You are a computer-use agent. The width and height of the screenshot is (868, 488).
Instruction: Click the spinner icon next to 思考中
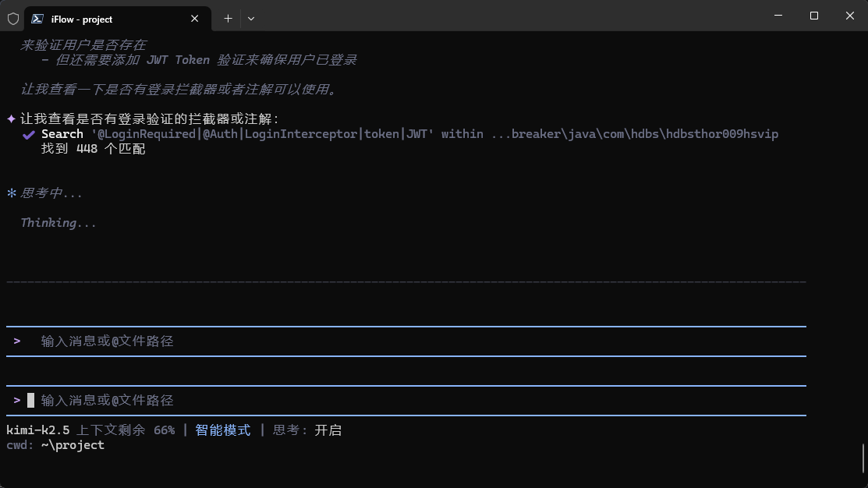pos(11,193)
